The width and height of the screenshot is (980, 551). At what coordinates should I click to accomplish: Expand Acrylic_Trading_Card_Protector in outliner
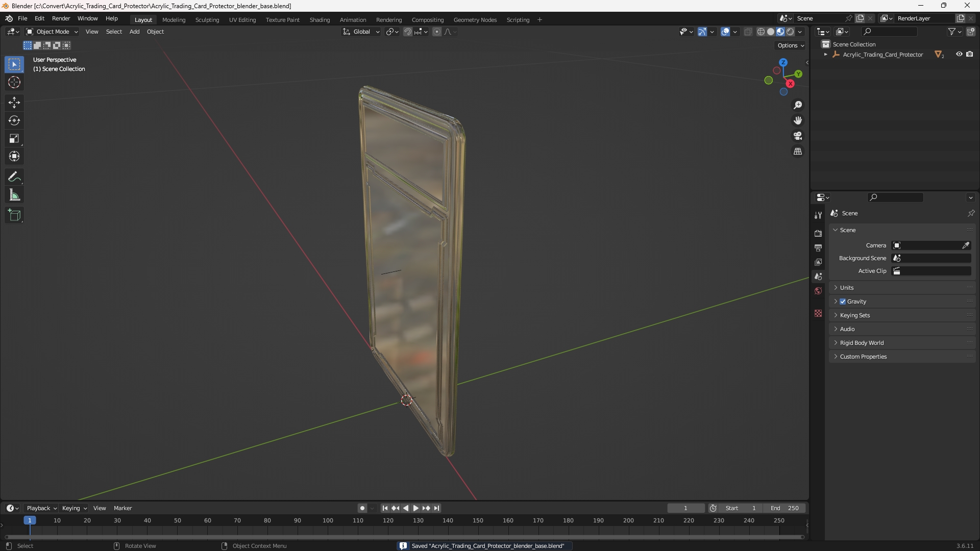tap(825, 55)
